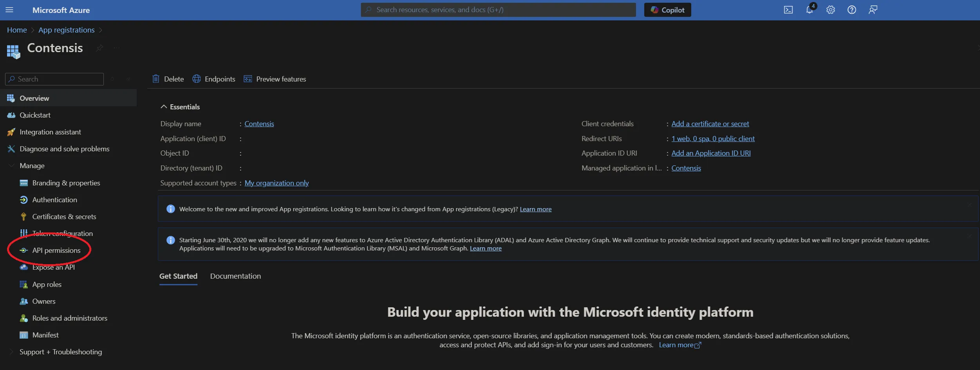Click Add a certificate or secret
Viewport: 980px width, 370px height.
click(x=710, y=124)
